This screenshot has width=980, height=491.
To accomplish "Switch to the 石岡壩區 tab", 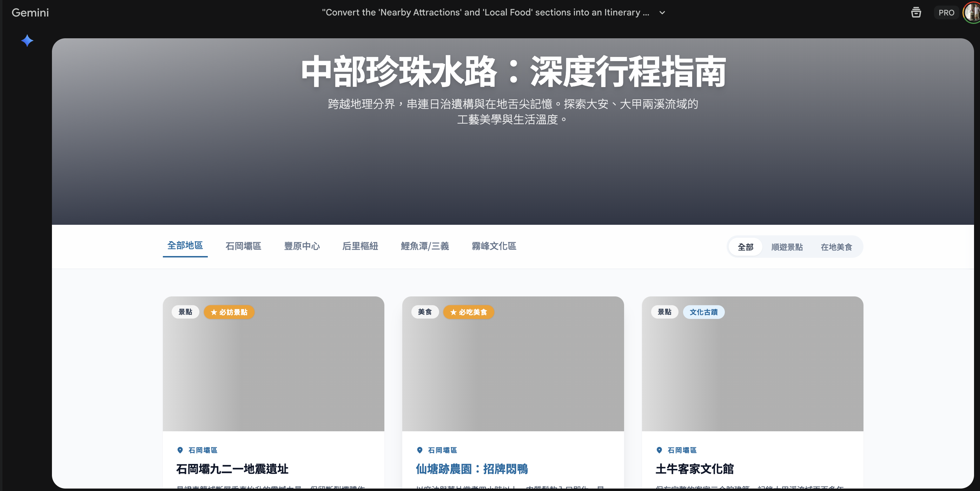I will 243,246.
